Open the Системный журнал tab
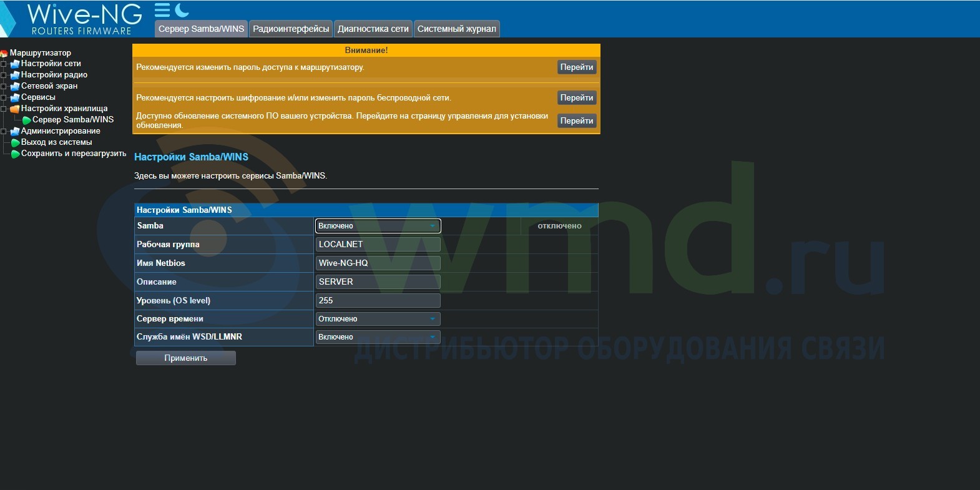Image resolution: width=980 pixels, height=490 pixels. [x=457, y=29]
